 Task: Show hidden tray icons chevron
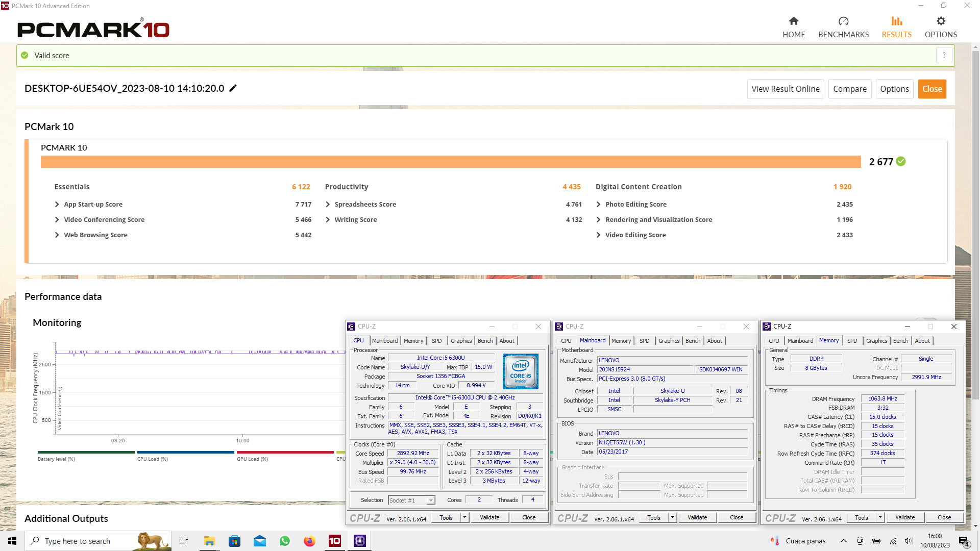click(844, 541)
